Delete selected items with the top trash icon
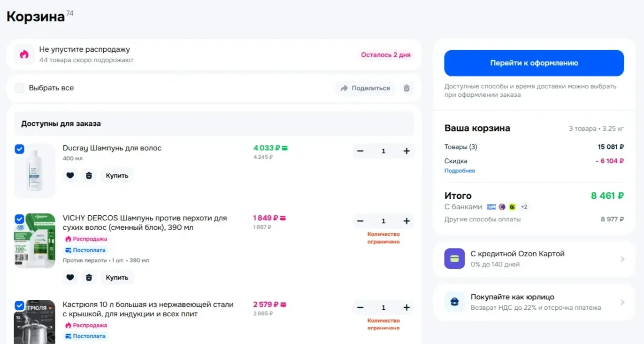Viewport: 644px width, 344px height. click(407, 88)
